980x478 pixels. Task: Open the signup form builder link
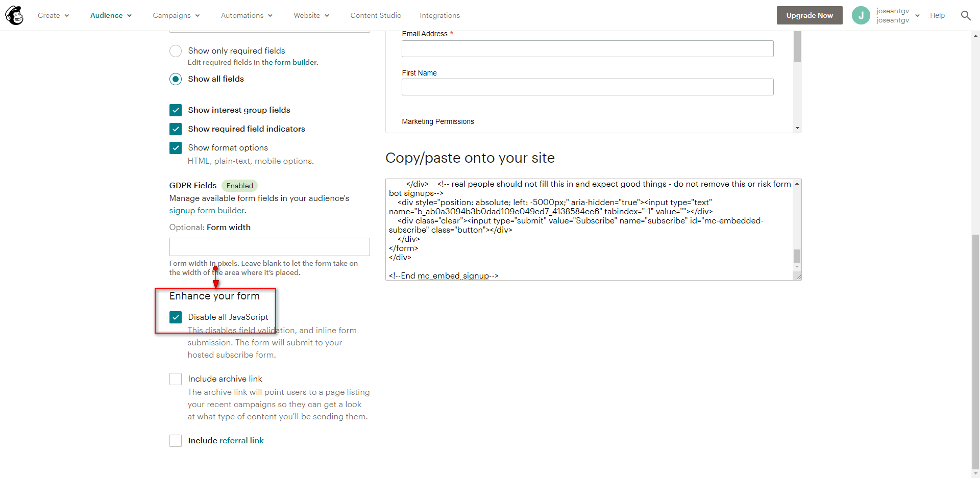tap(207, 211)
